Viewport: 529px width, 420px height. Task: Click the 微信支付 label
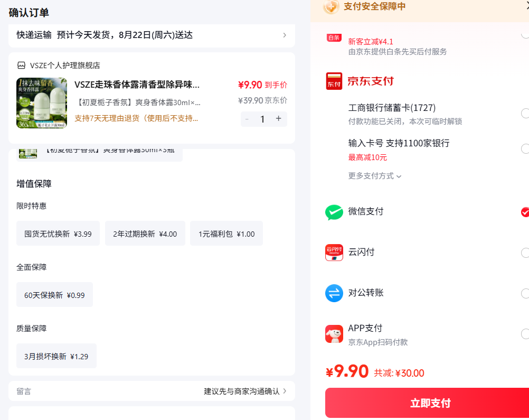pos(366,211)
